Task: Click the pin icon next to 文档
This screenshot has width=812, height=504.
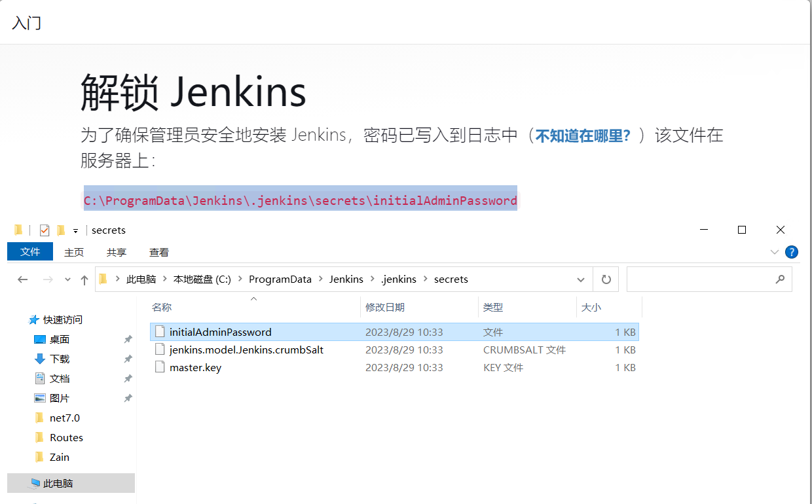Action: click(128, 379)
